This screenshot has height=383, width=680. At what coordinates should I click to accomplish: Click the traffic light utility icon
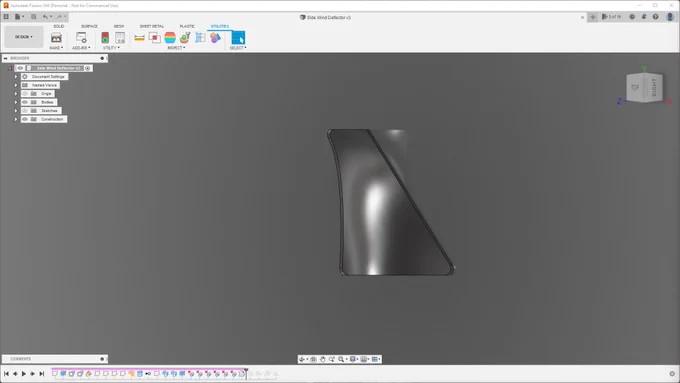coord(105,38)
